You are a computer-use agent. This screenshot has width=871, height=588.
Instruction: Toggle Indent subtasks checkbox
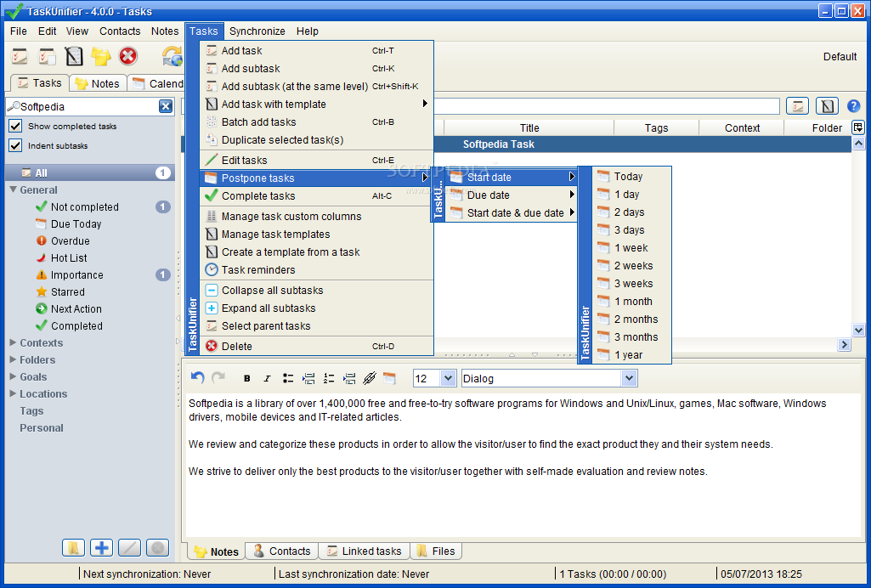(x=15, y=145)
